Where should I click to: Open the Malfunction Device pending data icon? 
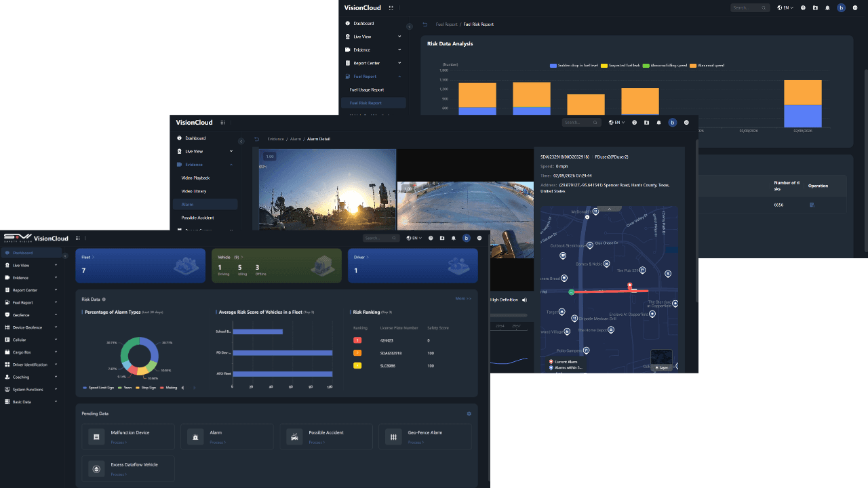[x=96, y=436]
